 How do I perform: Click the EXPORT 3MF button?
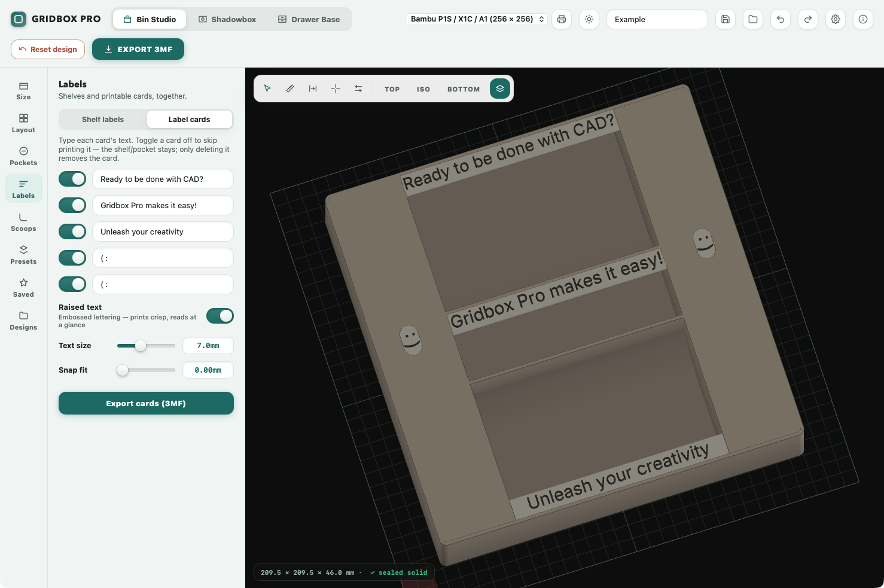click(138, 49)
